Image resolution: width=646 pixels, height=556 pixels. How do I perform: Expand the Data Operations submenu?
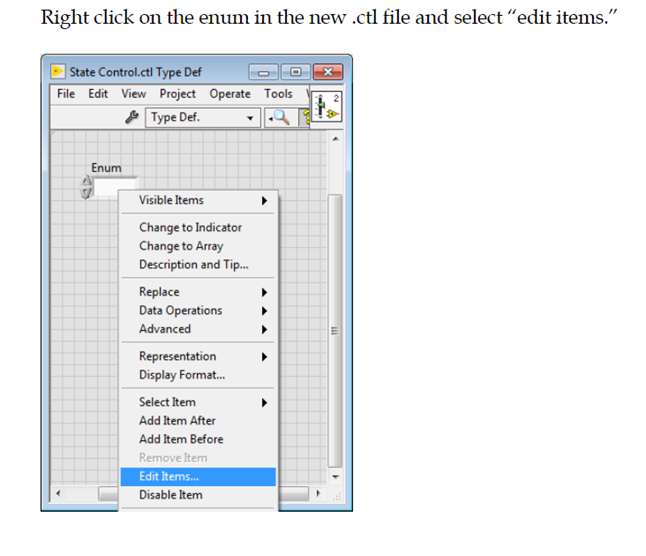[198, 311]
